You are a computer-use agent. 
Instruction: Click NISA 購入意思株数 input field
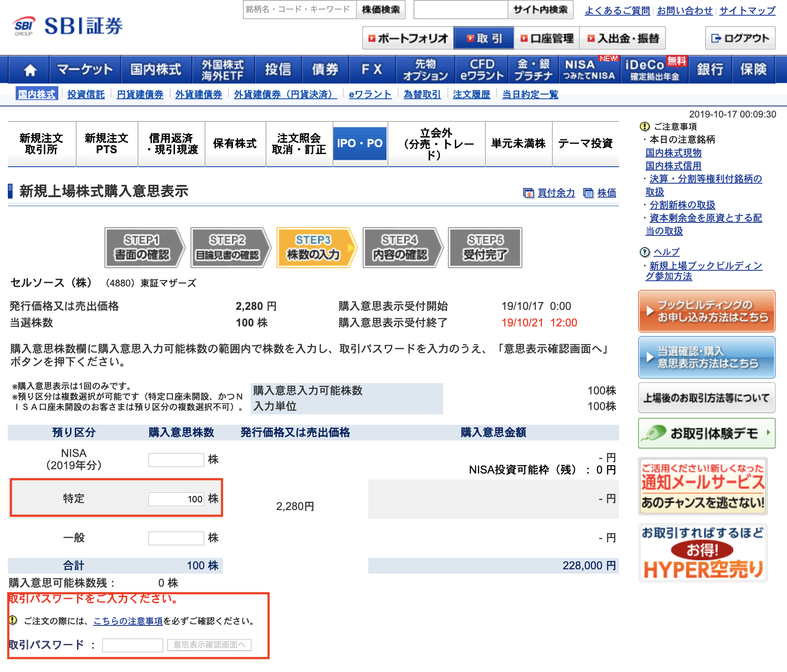(x=176, y=460)
